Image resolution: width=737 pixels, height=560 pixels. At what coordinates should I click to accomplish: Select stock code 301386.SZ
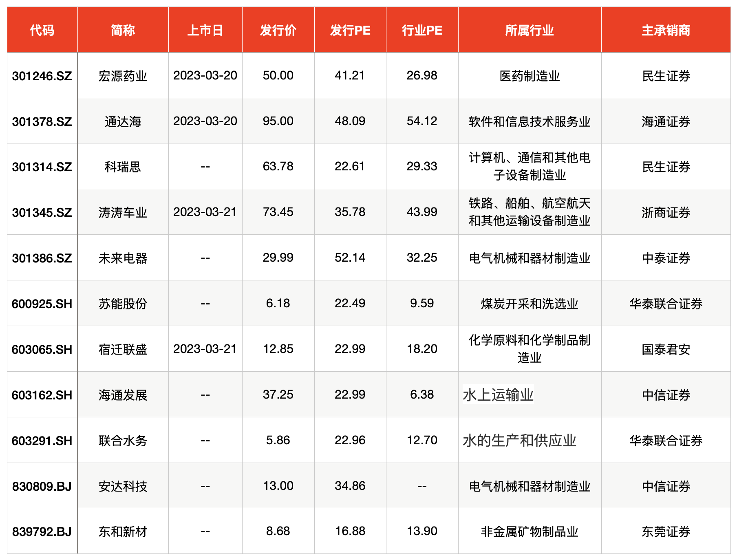tap(42, 258)
